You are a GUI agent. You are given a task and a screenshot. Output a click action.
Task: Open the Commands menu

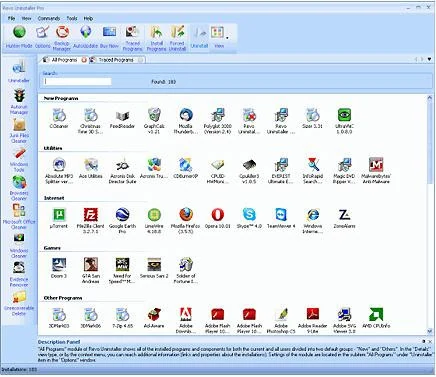pyautogui.click(x=49, y=18)
